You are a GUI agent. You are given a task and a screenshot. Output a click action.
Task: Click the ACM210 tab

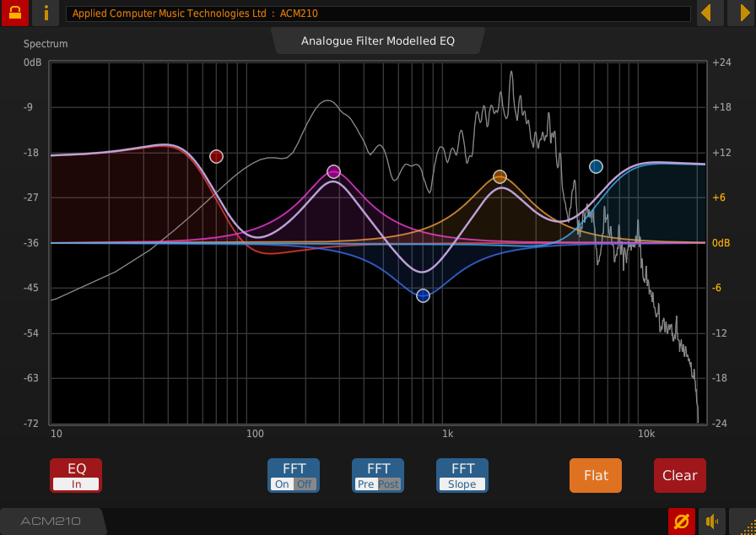coord(51,521)
